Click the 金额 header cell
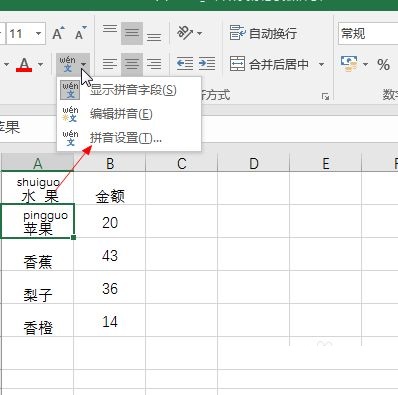The height and width of the screenshot is (395, 398). click(x=110, y=188)
